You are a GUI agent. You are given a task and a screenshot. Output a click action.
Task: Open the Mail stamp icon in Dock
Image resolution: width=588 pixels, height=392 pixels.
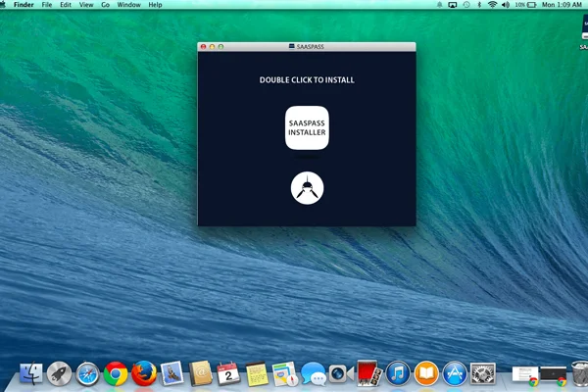coord(172,373)
